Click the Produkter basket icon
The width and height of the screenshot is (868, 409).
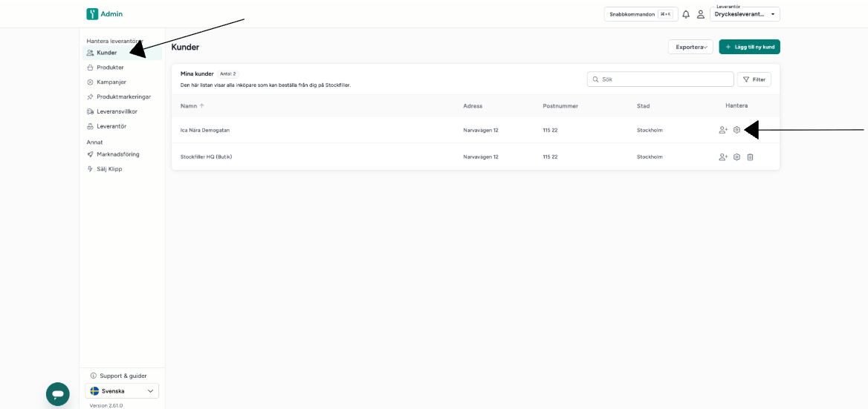click(x=90, y=68)
